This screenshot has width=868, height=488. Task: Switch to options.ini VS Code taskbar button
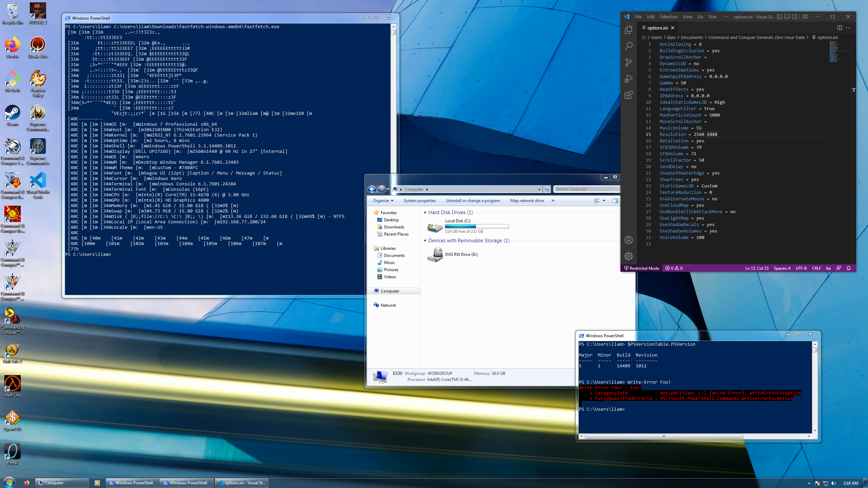[242, 483]
